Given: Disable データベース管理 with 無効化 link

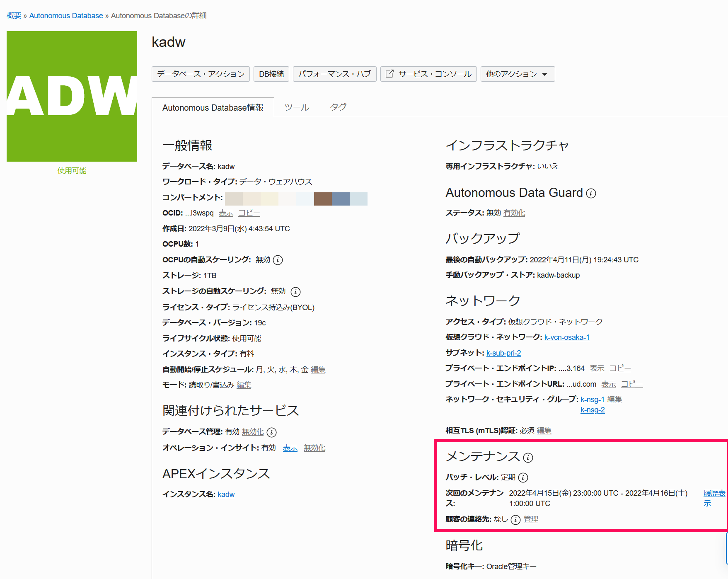Looking at the screenshot, I should coord(253,432).
